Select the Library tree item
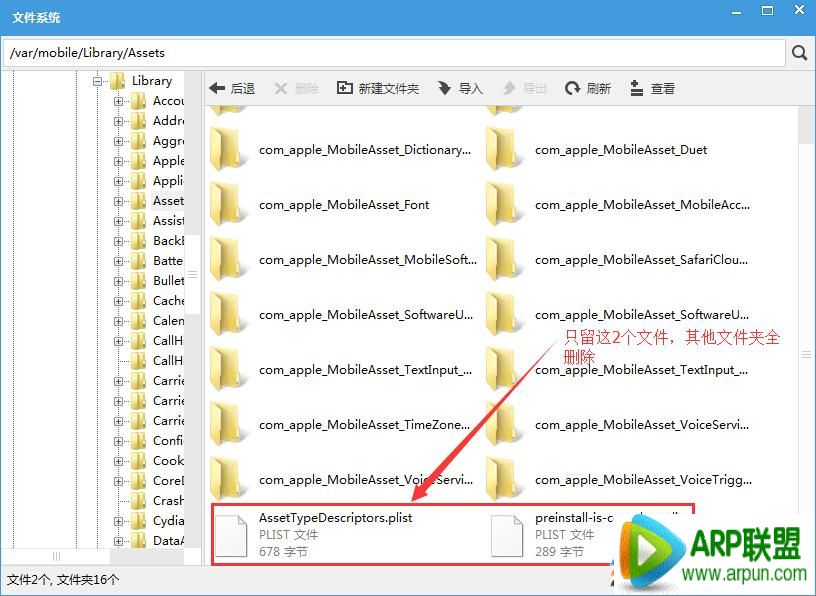This screenshot has height=596, width=816. [x=151, y=81]
